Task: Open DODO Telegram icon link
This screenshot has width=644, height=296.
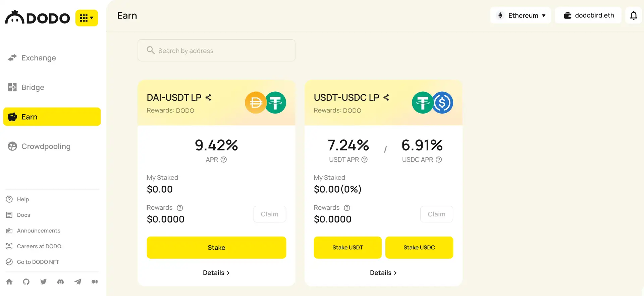Action: tap(78, 282)
